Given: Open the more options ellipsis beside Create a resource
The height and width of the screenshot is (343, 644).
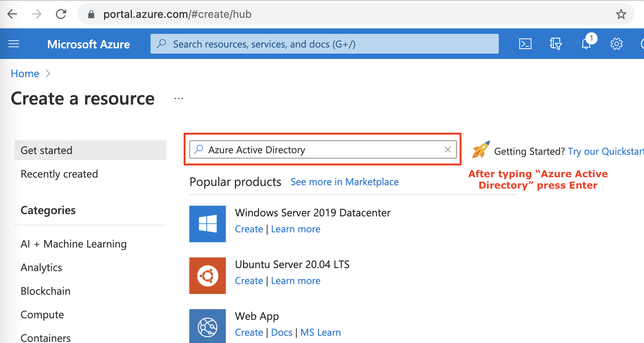Looking at the screenshot, I should (x=179, y=99).
